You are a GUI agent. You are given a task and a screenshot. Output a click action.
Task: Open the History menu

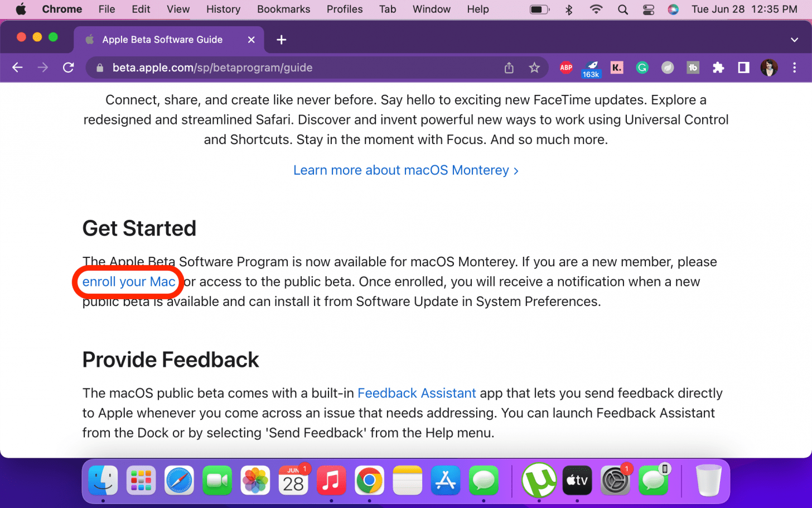click(223, 9)
